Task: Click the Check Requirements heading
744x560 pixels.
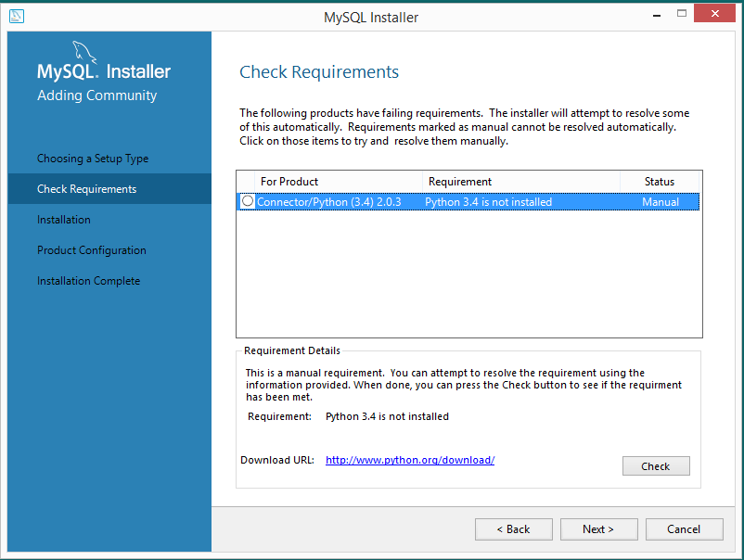Action: [319, 72]
